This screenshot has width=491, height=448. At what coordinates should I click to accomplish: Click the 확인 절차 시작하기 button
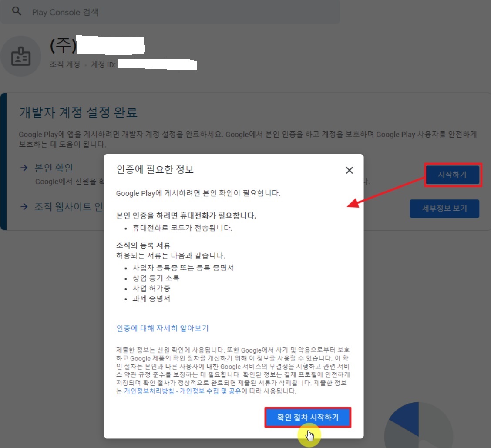tap(308, 417)
